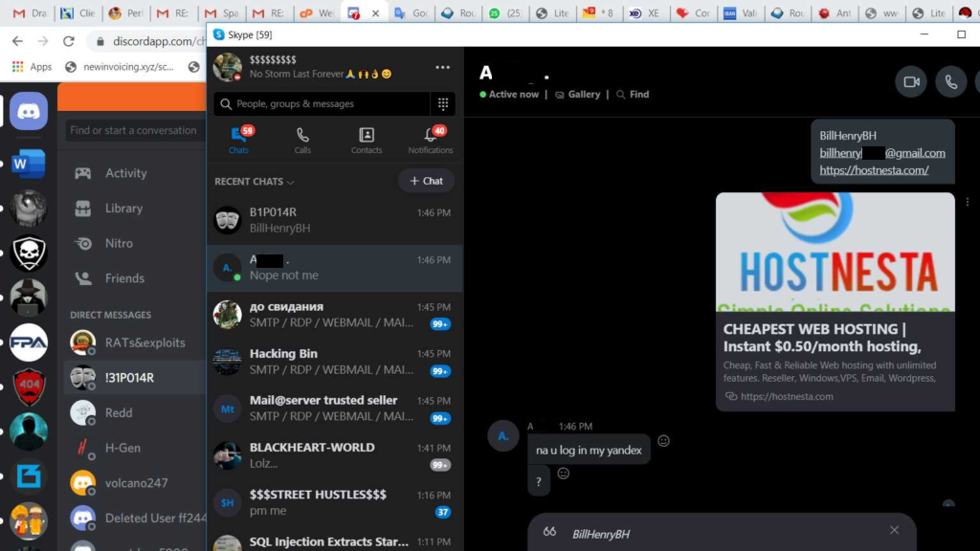
Task: Click 'Active now' status in chat header
Action: tap(509, 95)
